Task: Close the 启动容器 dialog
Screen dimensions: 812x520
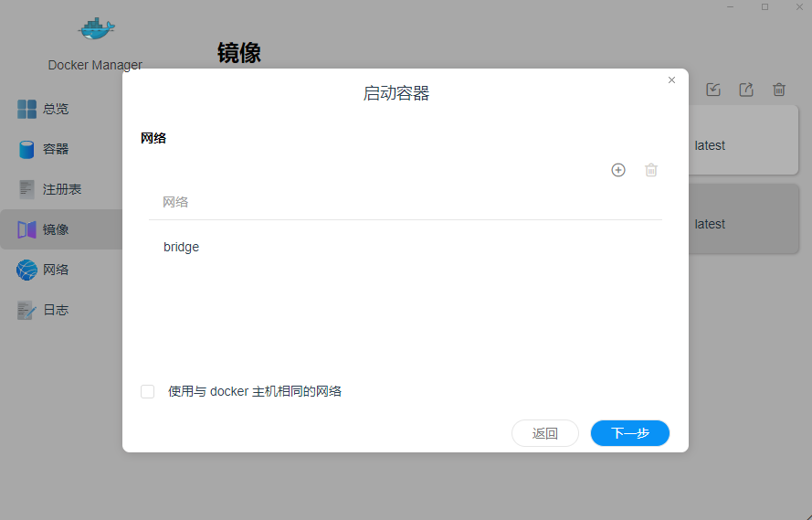Action: pyautogui.click(x=671, y=80)
